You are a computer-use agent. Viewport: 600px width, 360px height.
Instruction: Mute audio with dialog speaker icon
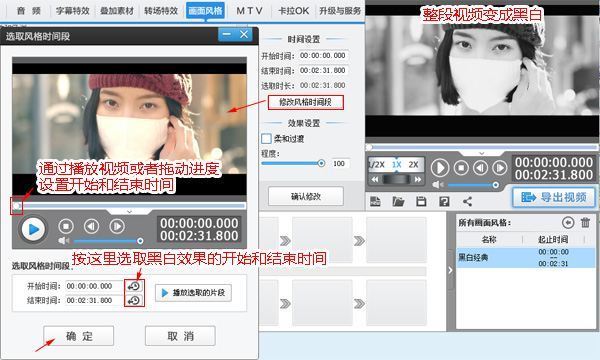(x=63, y=241)
